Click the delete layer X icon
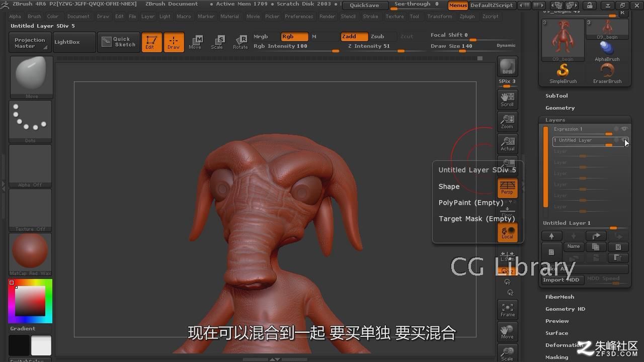The height and width of the screenshot is (362, 644). pos(618,247)
